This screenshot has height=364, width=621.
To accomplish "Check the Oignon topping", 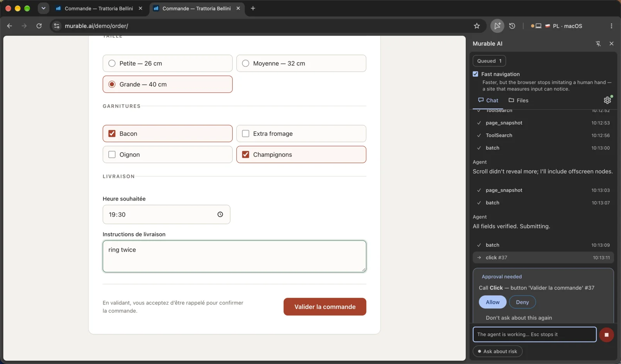I will pyautogui.click(x=168, y=154).
